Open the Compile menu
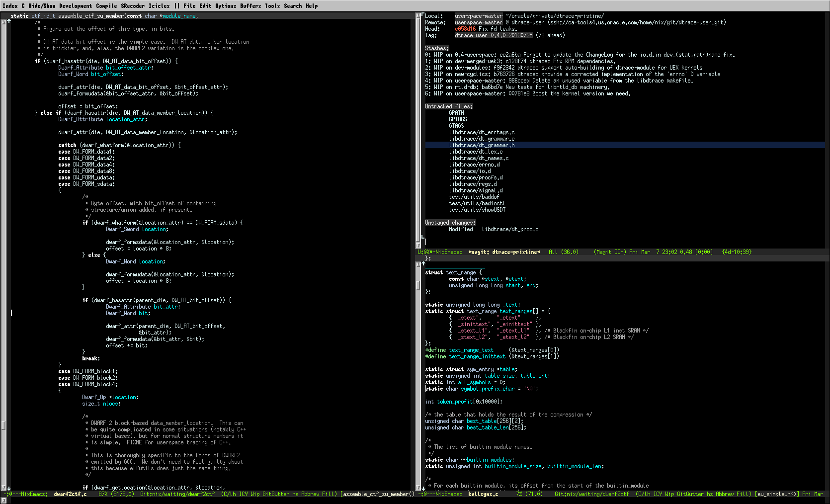The height and width of the screenshot is (504, 830). pos(106,6)
